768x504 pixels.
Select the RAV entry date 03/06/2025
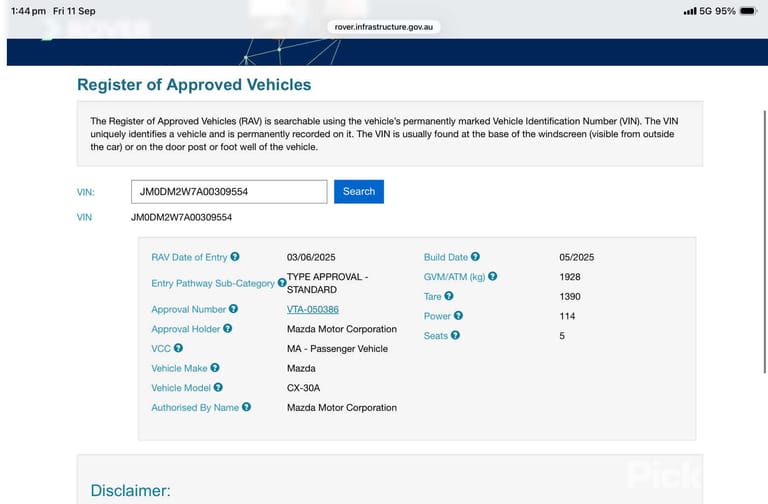311,257
